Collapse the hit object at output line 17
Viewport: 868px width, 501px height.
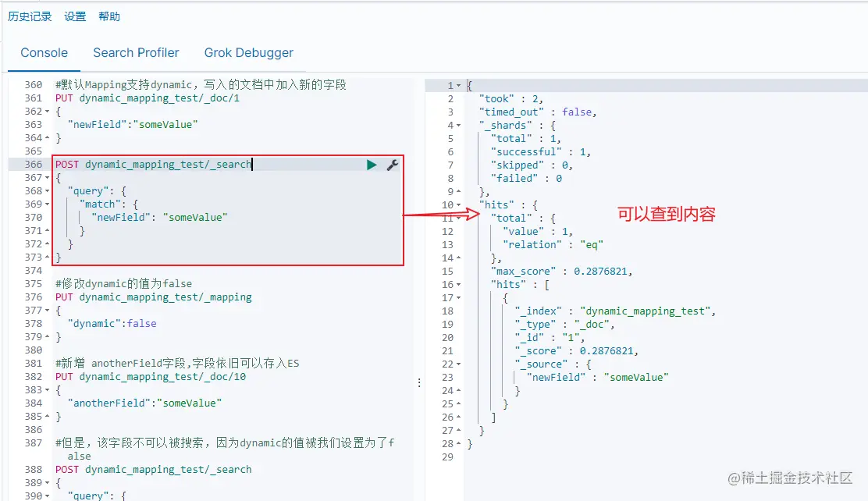(x=458, y=298)
